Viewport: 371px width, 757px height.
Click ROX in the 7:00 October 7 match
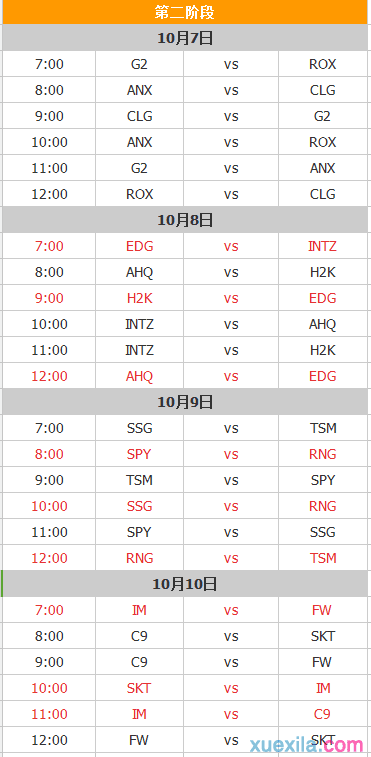(323, 64)
